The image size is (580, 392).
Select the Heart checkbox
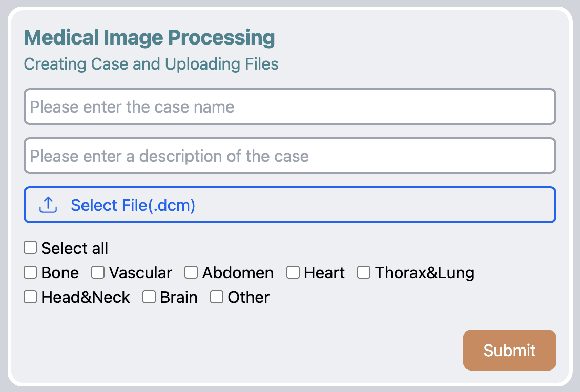tap(293, 273)
